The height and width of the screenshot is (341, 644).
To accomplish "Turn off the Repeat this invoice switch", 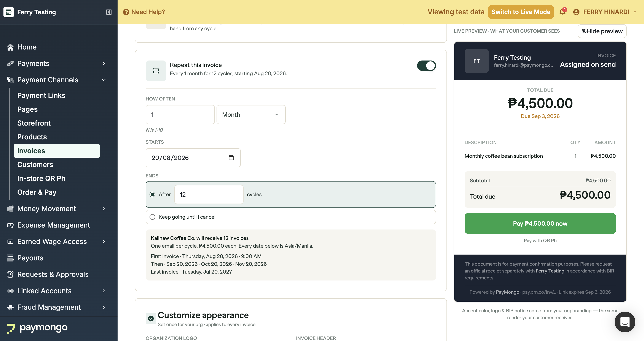I will tap(426, 66).
